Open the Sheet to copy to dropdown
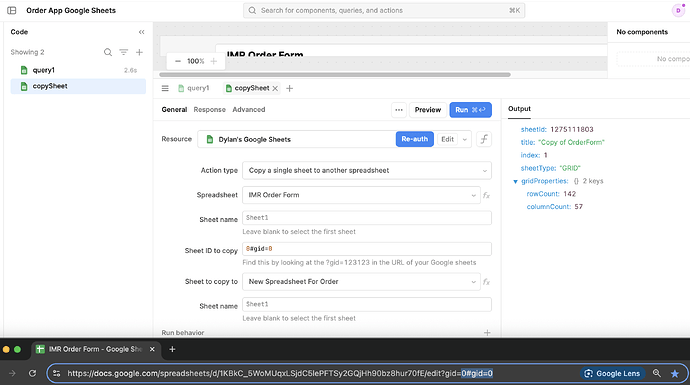Screen dimensions: 690x385 [x=361, y=282]
